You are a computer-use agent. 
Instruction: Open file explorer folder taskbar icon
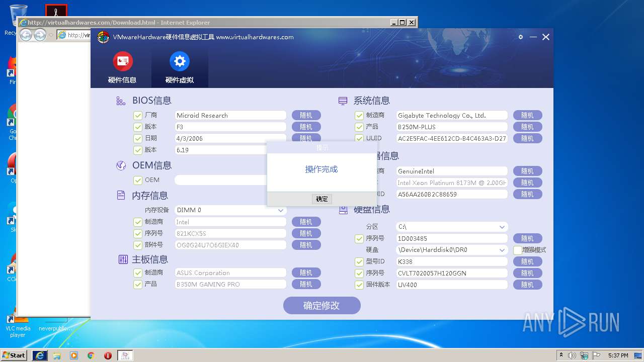[57, 355]
